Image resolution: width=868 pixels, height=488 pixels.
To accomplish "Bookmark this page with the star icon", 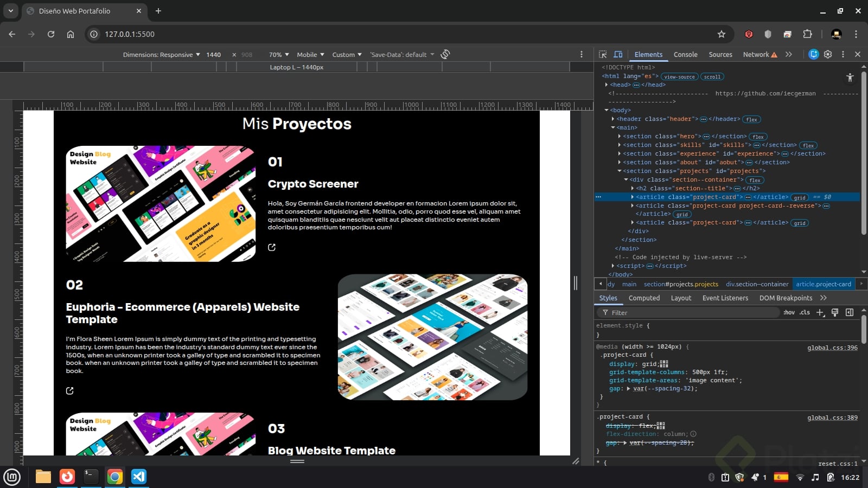I will 722,34.
